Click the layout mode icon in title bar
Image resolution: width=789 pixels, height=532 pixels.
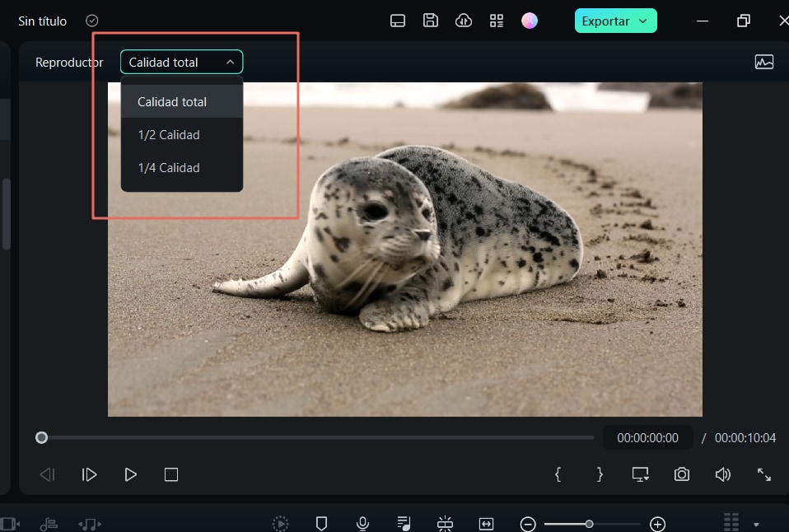pyautogui.click(x=398, y=21)
